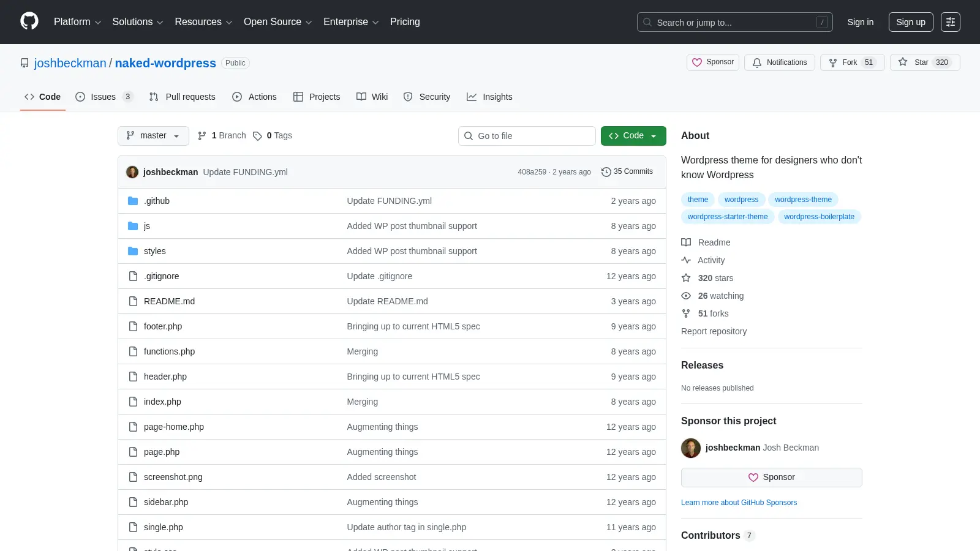Switch to the Projects tab

(x=317, y=97)
